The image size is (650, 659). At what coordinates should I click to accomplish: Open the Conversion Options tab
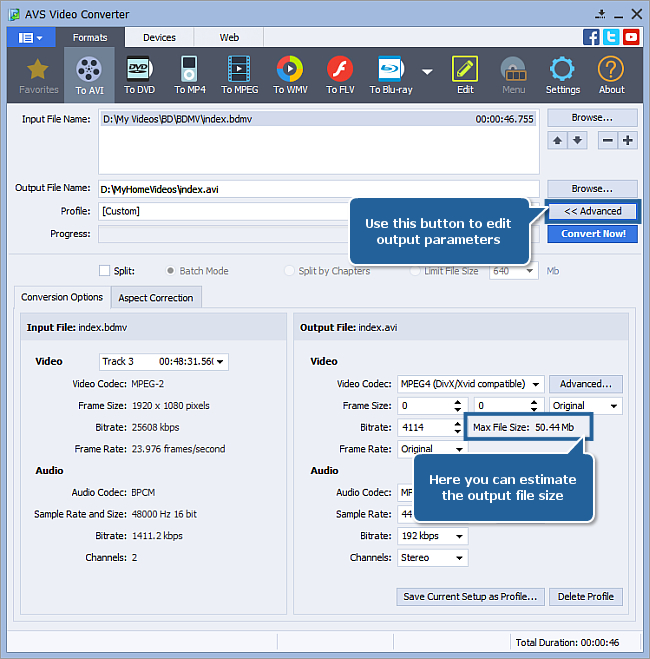pos(62,297)
